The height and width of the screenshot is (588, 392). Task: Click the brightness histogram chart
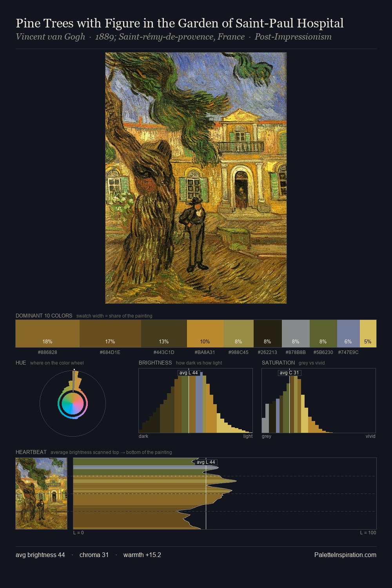point(196,401)
